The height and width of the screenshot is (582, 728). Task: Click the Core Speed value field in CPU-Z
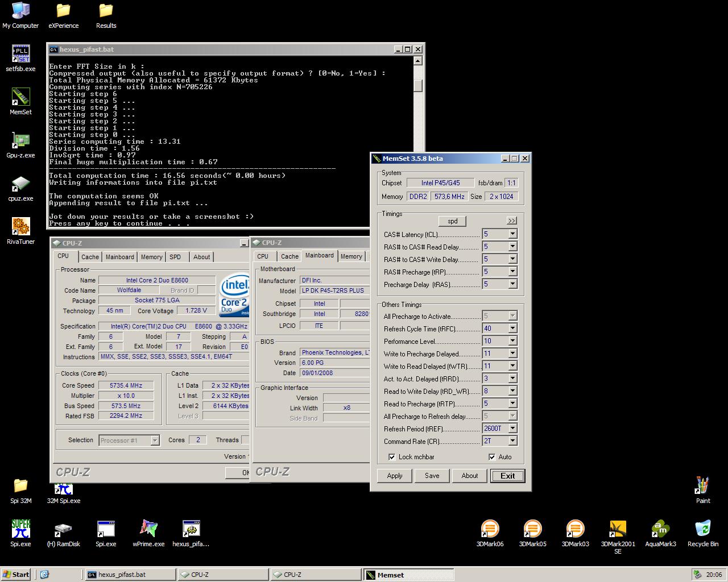point(126,385)
